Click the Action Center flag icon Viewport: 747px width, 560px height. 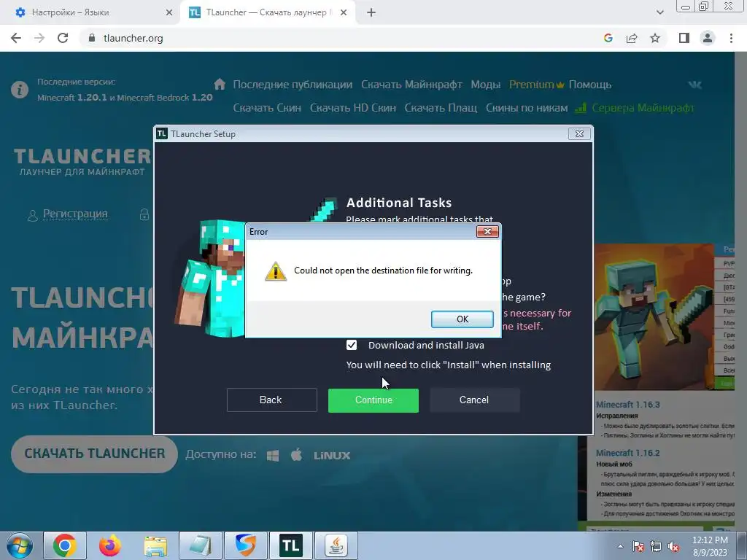[638, 547]
